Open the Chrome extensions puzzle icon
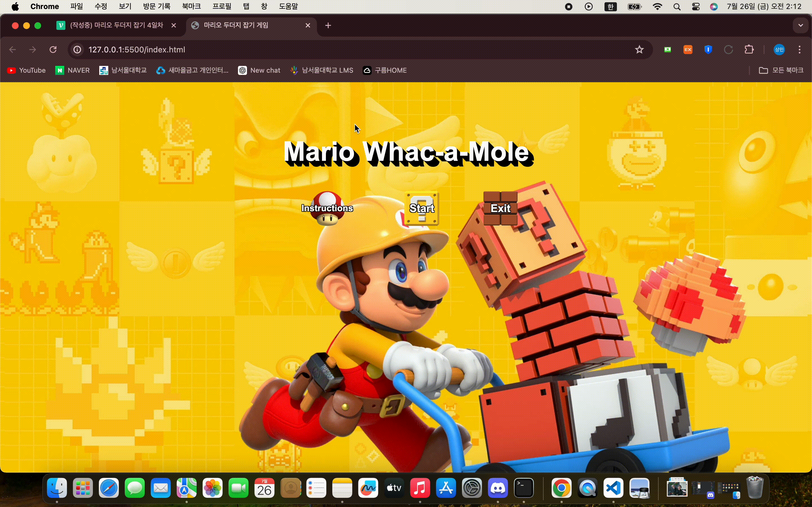812x507 pixels. click(x=749, y=49)
